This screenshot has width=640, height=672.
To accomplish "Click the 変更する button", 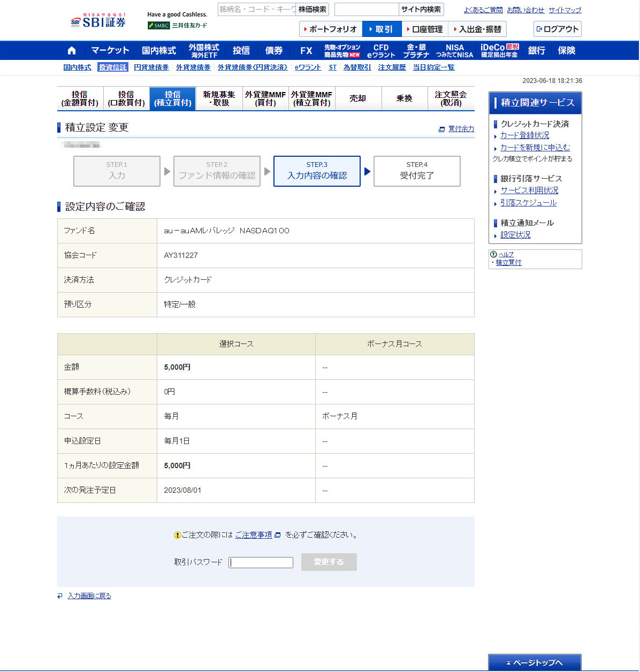I will tap(329, 562).
